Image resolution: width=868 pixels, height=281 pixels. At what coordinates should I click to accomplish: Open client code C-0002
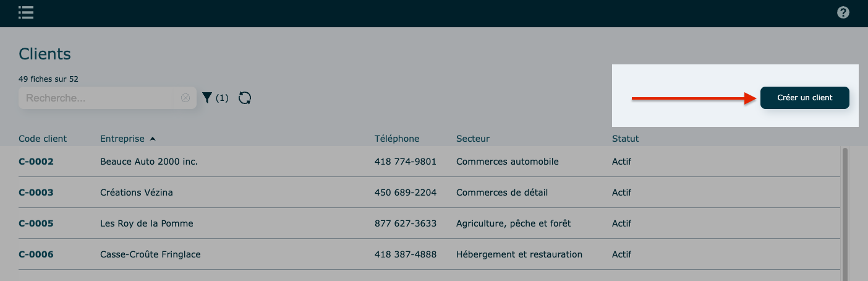click(x=36, y=162)
